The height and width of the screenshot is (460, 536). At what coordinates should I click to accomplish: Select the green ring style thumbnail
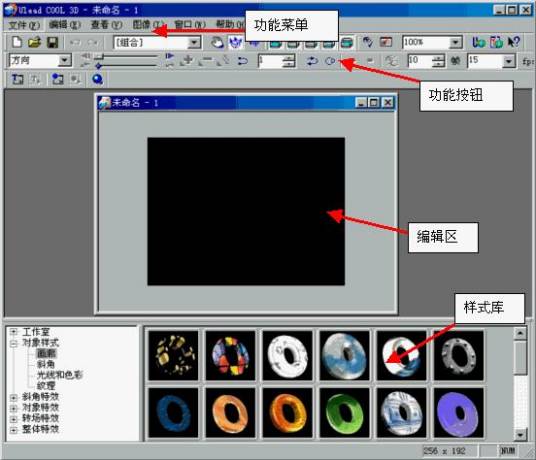point(345,412)
